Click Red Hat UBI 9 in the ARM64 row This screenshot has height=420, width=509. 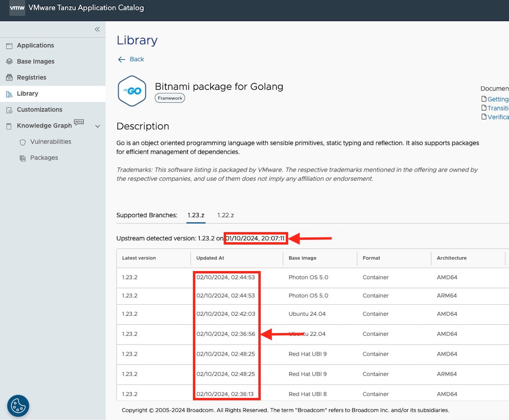(307, 374)
